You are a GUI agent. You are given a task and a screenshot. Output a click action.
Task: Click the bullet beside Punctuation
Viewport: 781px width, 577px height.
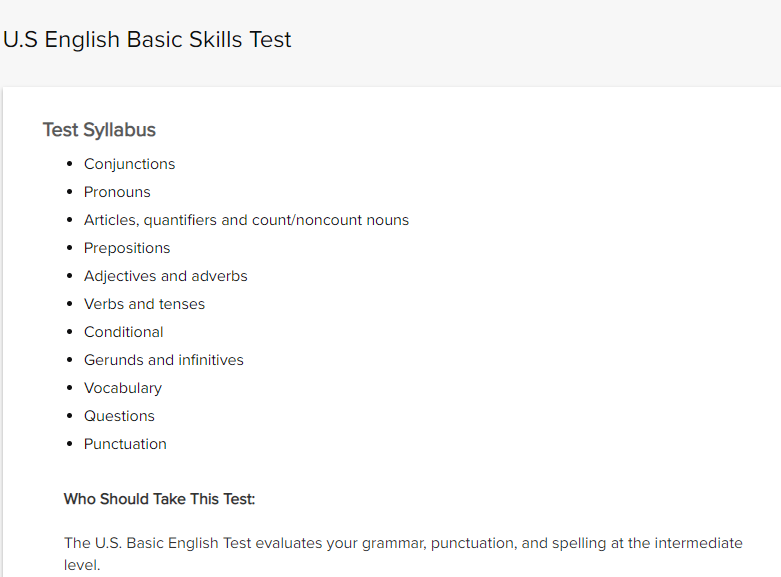(x=69, y=444)
